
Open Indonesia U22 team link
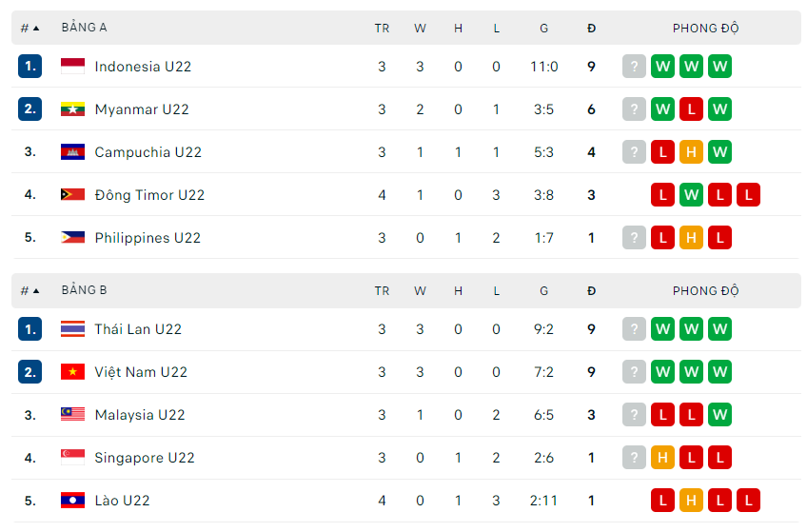click(143, 67)
